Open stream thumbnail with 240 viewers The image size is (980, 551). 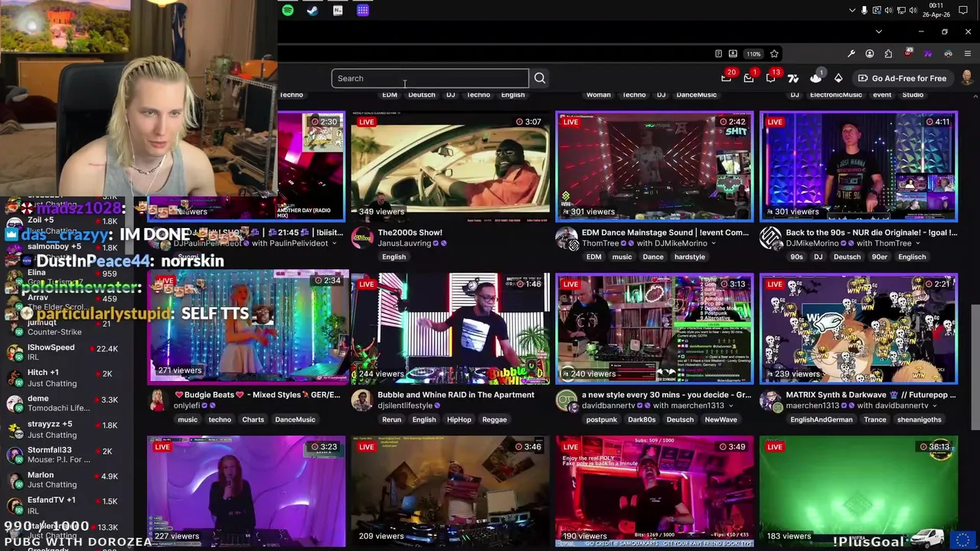point(655,329)
